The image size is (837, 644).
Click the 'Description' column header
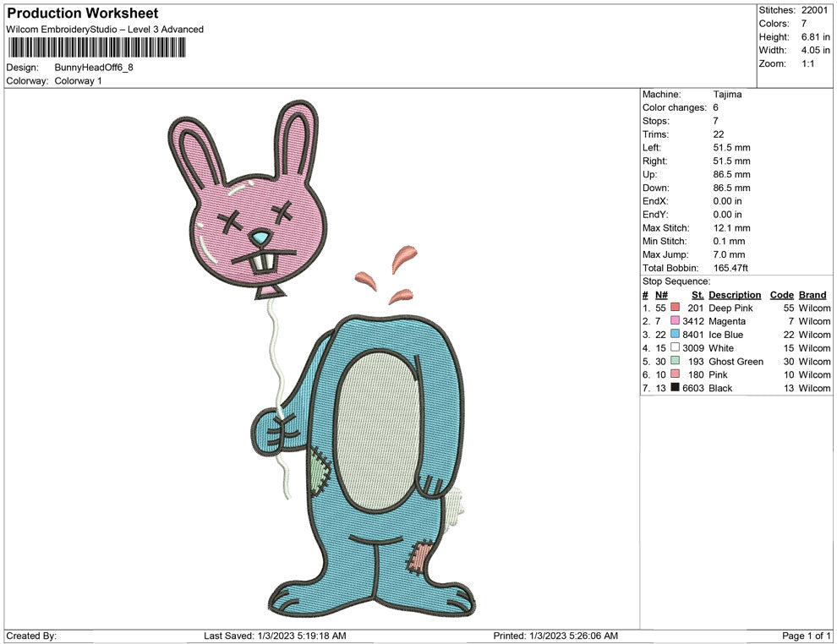[x=735, y=295]
